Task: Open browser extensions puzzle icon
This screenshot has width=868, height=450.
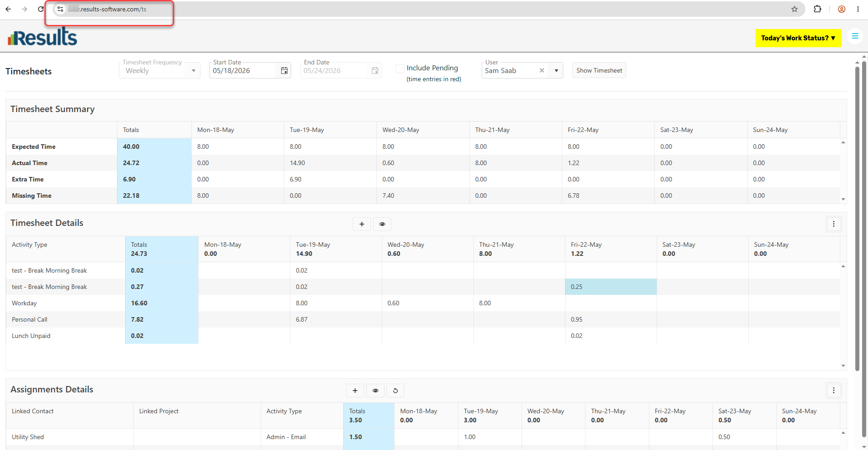Action: (x=818, y=9)
